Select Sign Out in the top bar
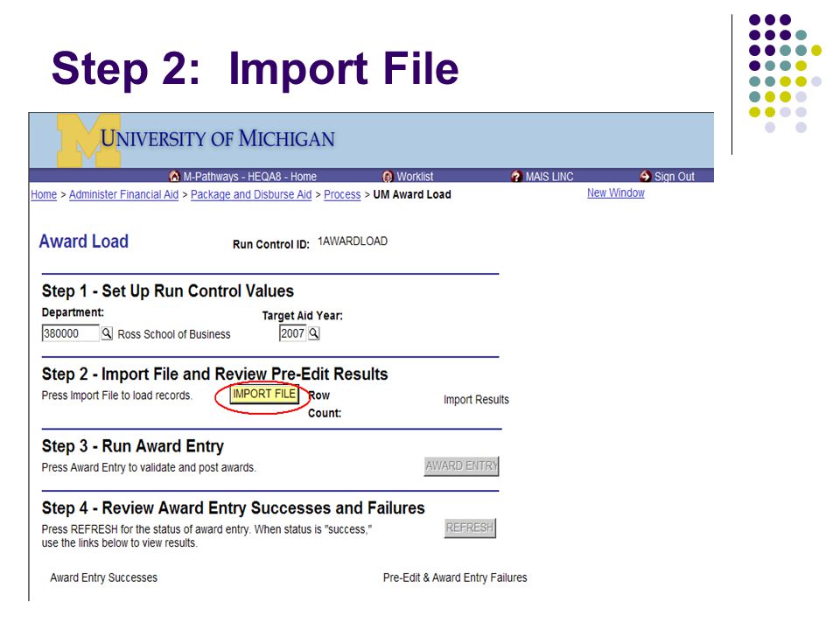 (x=674, y=176)
